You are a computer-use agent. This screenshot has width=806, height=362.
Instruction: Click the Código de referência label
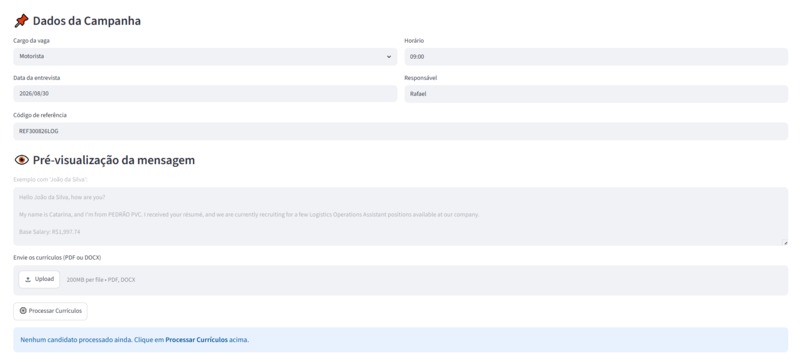coord(40,115)
